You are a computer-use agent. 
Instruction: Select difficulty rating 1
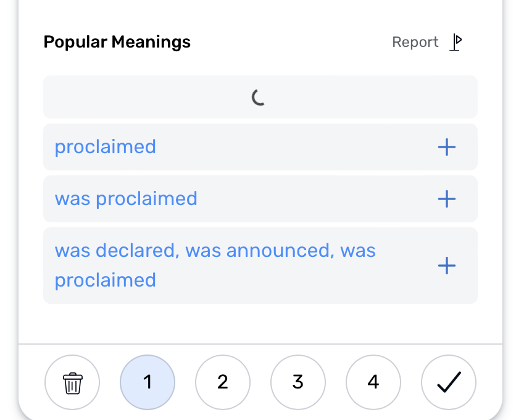coord(148,382)
